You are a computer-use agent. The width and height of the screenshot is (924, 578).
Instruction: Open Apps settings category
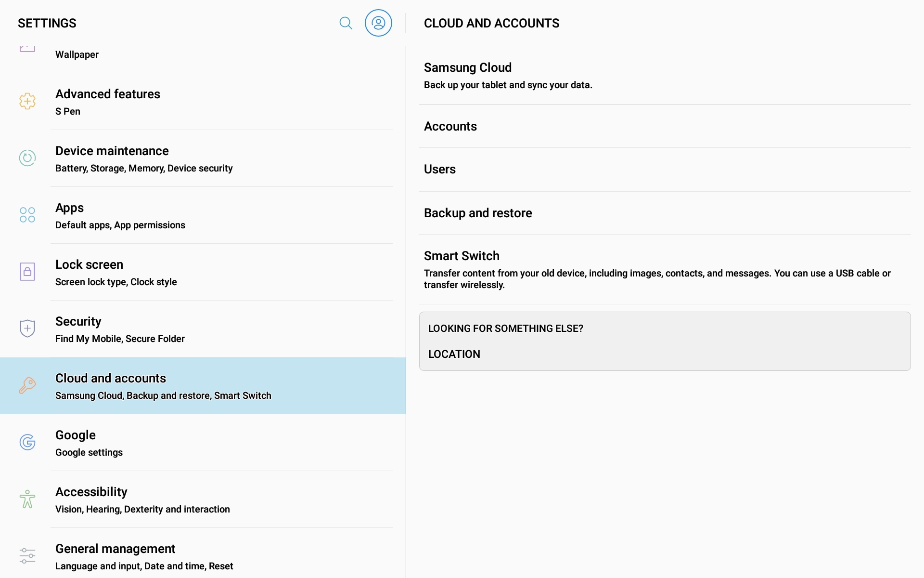coord(203,215)
